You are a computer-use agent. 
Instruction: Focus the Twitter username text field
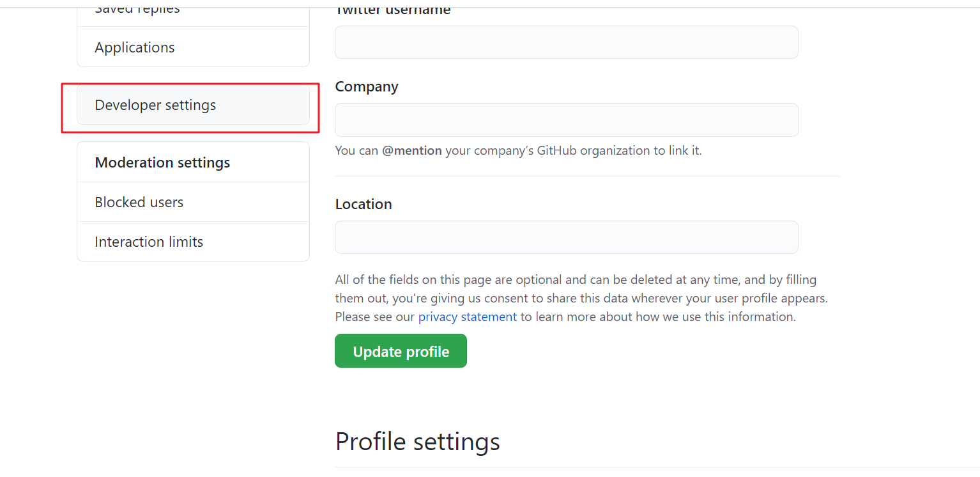point(567,42)
